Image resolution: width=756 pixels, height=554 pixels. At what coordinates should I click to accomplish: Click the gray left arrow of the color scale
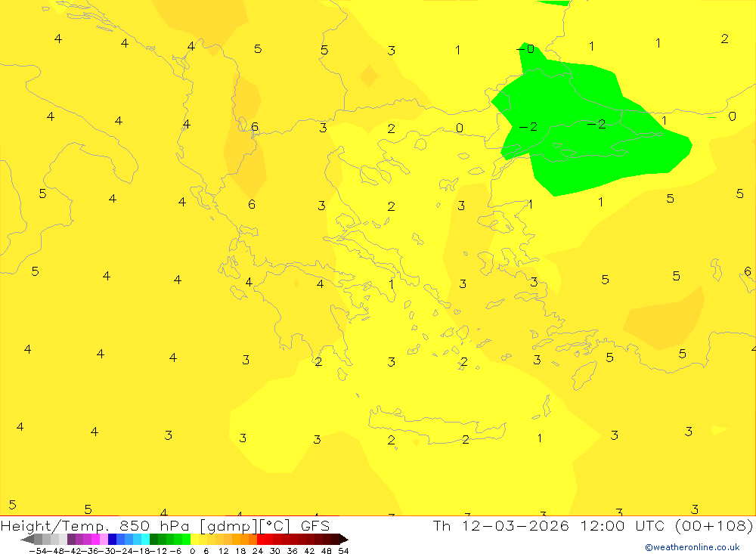click(x=27, y=539)
